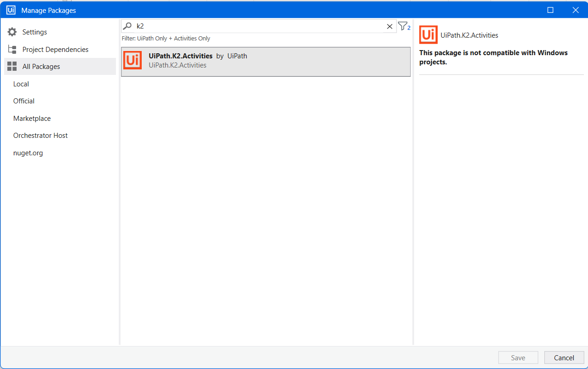Click the Project Dependencies tree icon

click(x=12, y=49)
